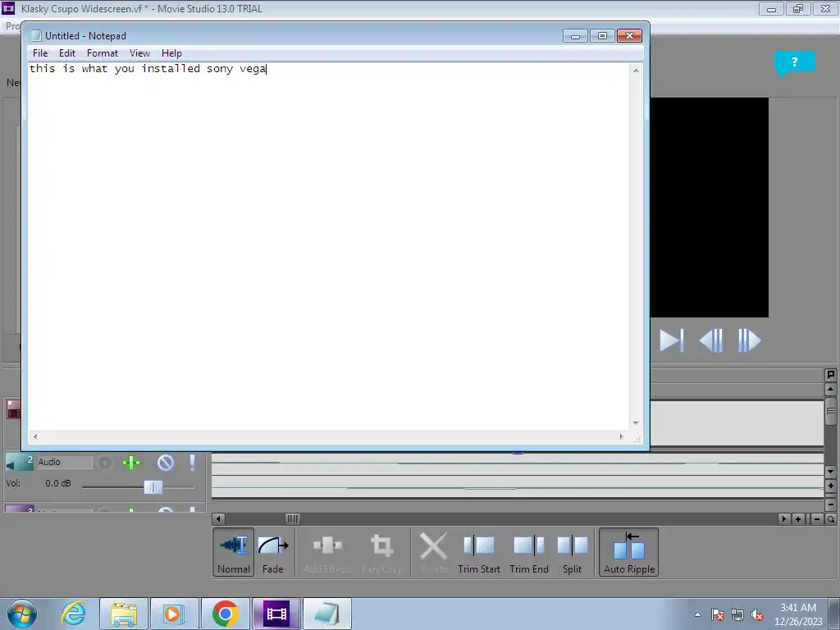Image resolution: width=840 pixels, height=630 pixels.
Task: Solo audio track 2
Action: click(192, 463)
